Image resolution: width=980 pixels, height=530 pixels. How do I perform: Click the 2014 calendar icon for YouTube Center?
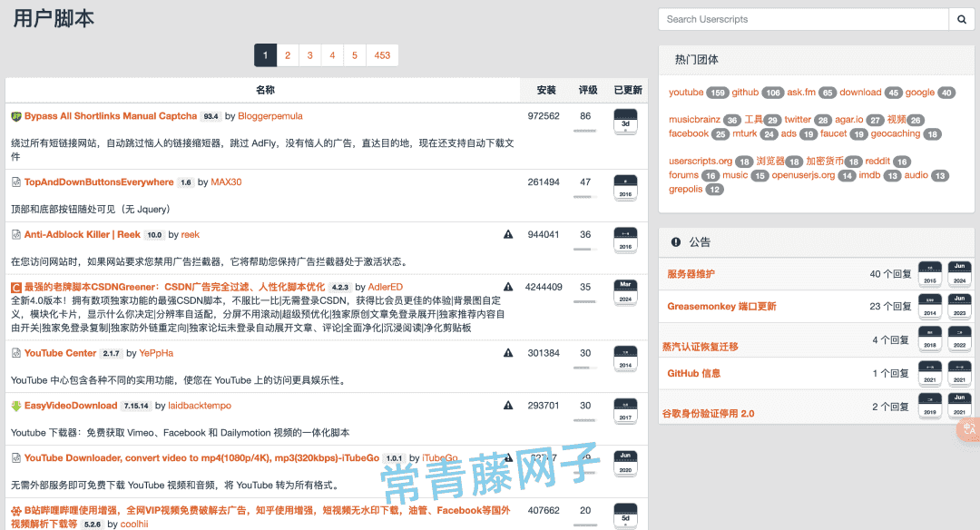tap(625, 358)
